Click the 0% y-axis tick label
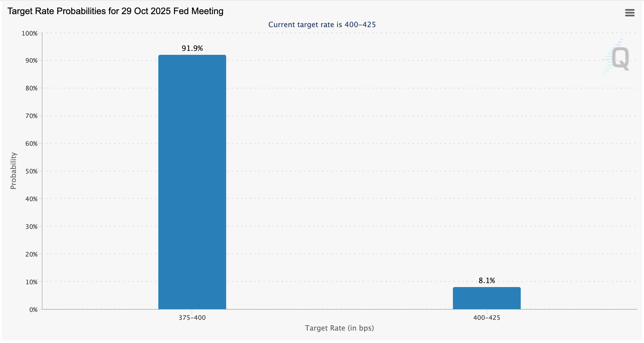Screen dimensions: 644x343 click(x=33, y=310)
